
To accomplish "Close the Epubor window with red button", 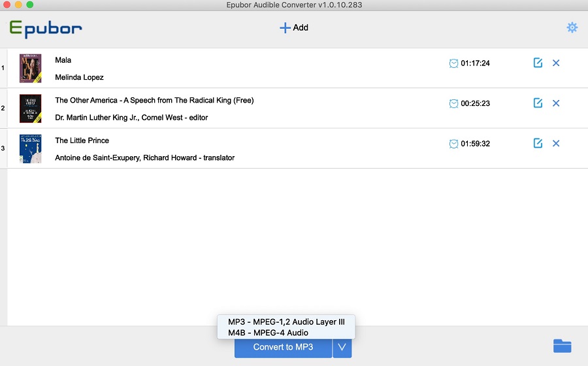I will 7,5.
